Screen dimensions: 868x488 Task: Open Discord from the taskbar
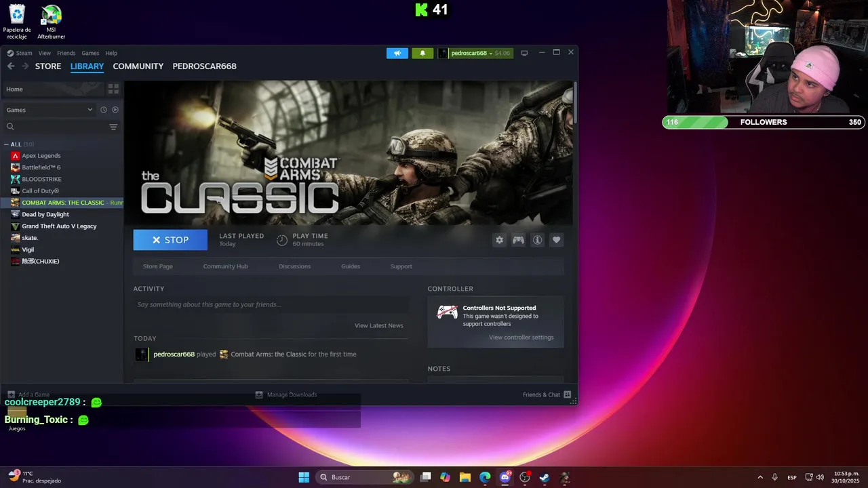[505, 477]
